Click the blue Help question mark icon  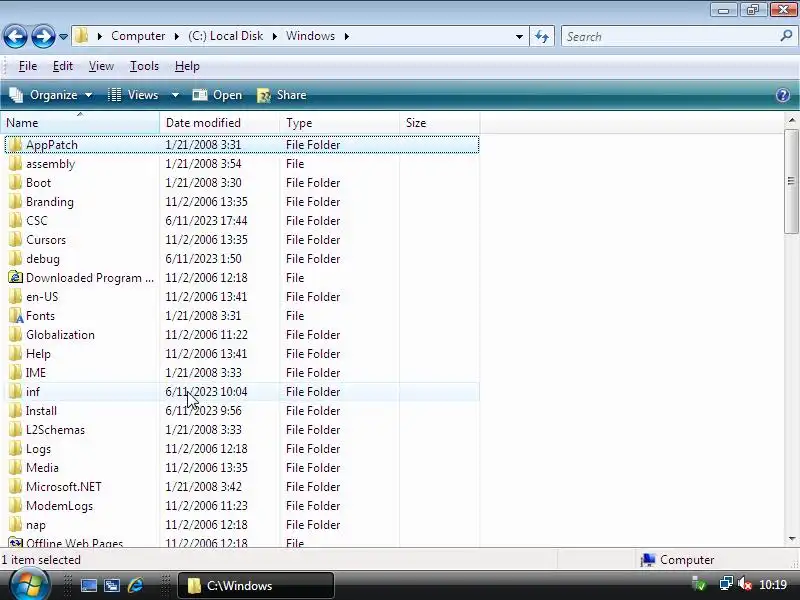pyautogui.click(x=783, y=95)
